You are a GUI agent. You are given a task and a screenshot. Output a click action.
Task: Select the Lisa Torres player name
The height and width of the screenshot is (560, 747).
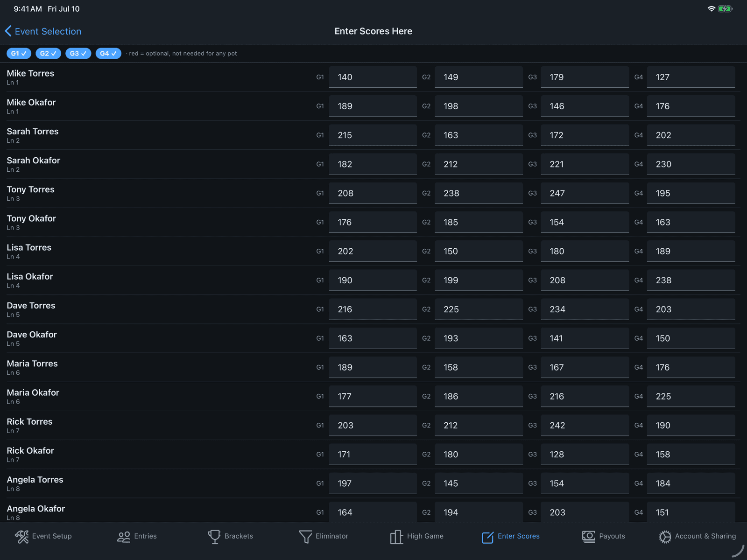[29, 247]
